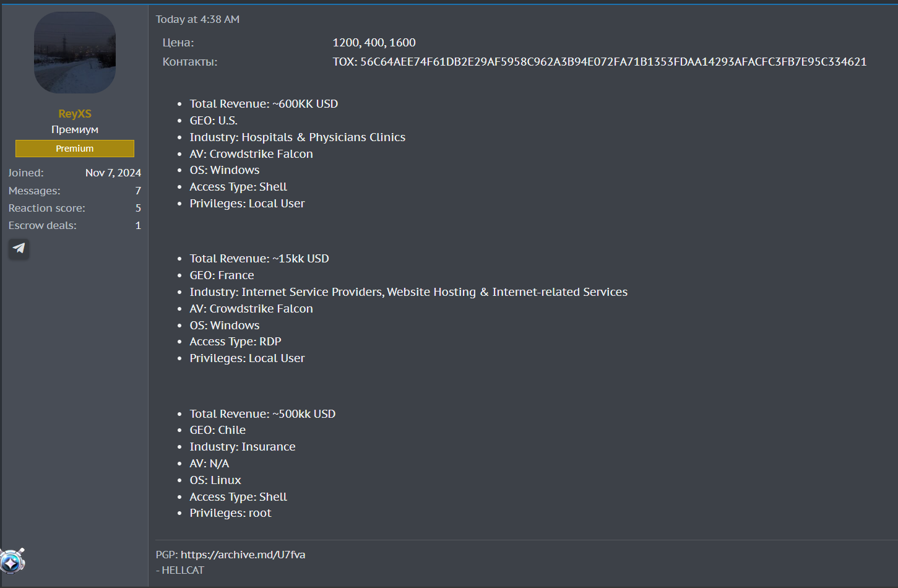Click the floating compass badge icon at the bottom left
The image size is (898, 588).
tap(12, 561)
